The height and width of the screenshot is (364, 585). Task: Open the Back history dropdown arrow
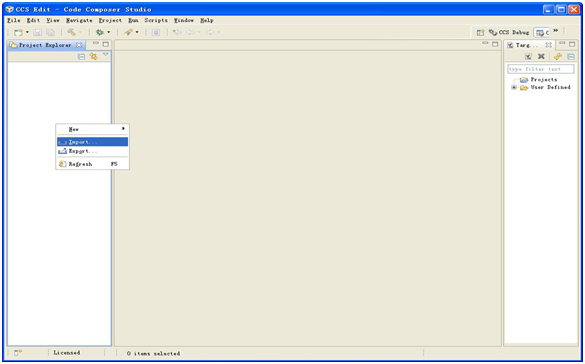point(199,32)
